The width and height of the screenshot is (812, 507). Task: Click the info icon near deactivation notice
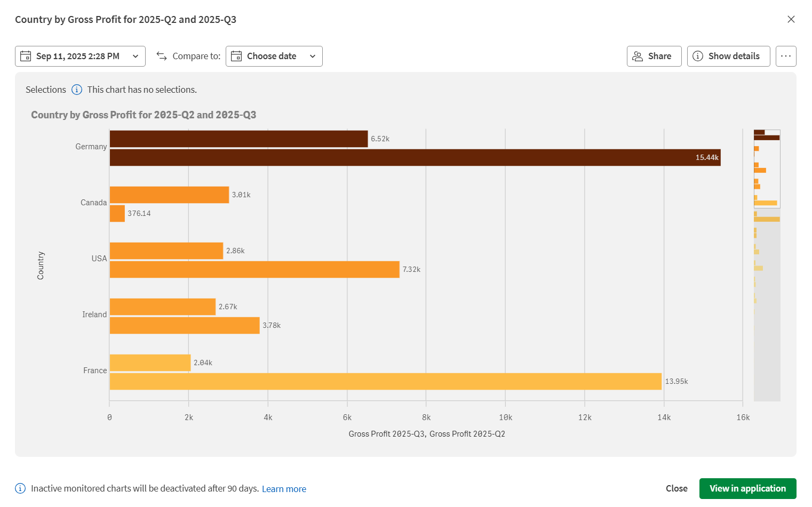(x=20, y=488)
